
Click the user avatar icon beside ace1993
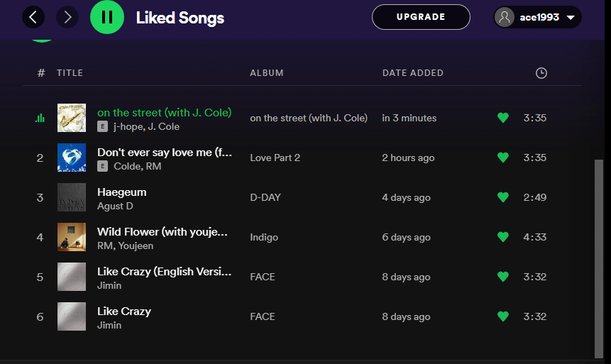click(x=505, y=17)
